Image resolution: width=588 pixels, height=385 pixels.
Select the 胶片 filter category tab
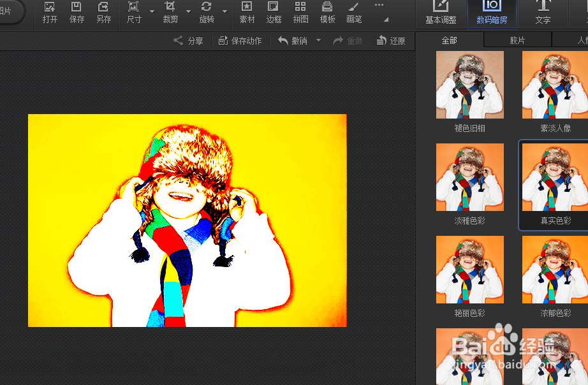[x=517, y=40]
